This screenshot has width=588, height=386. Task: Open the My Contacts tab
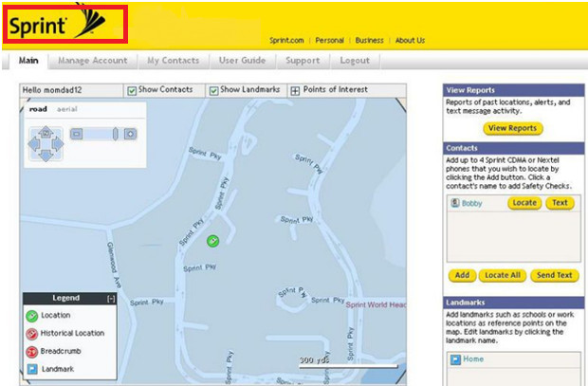click(x=173, y=61)
